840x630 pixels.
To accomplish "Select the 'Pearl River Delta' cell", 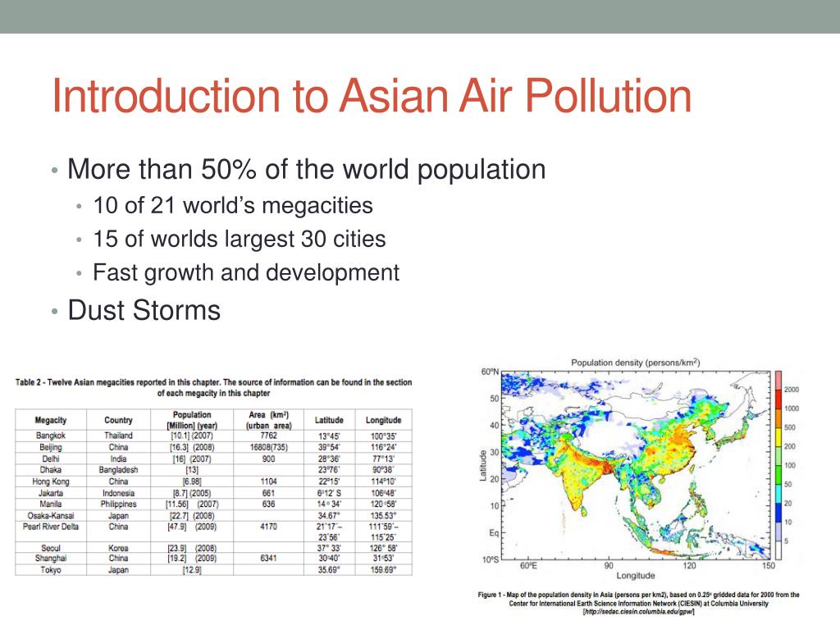I will 51,527.
